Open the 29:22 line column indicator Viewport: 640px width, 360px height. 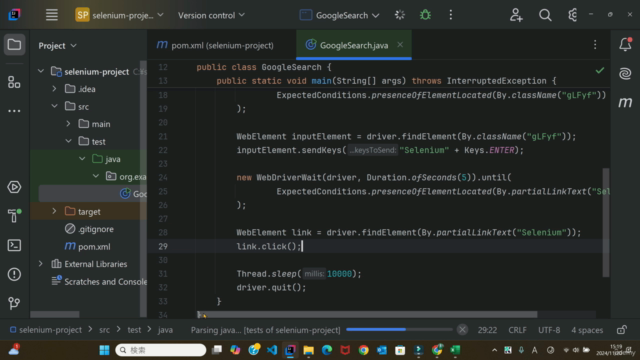487,330
